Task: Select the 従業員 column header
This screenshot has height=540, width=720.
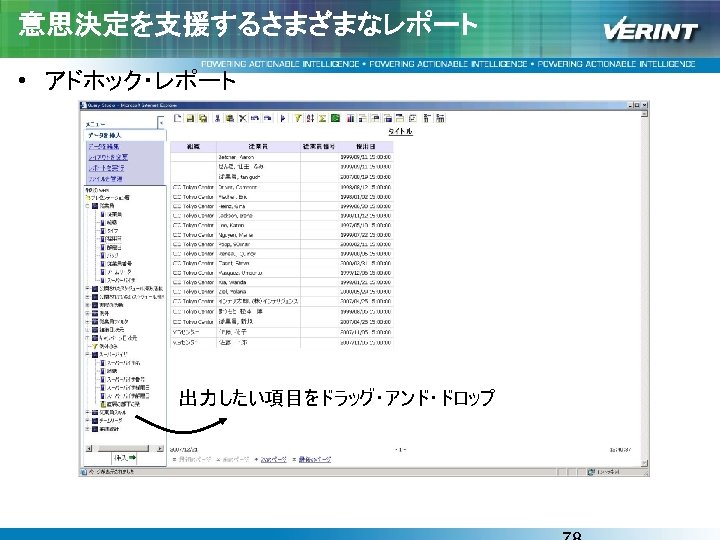Action: (x=258, y=146)
